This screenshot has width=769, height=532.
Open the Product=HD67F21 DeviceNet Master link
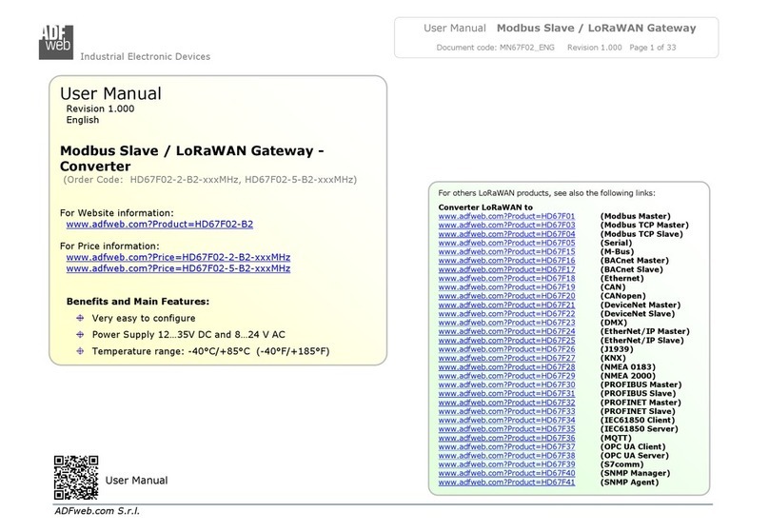point(506,305)
